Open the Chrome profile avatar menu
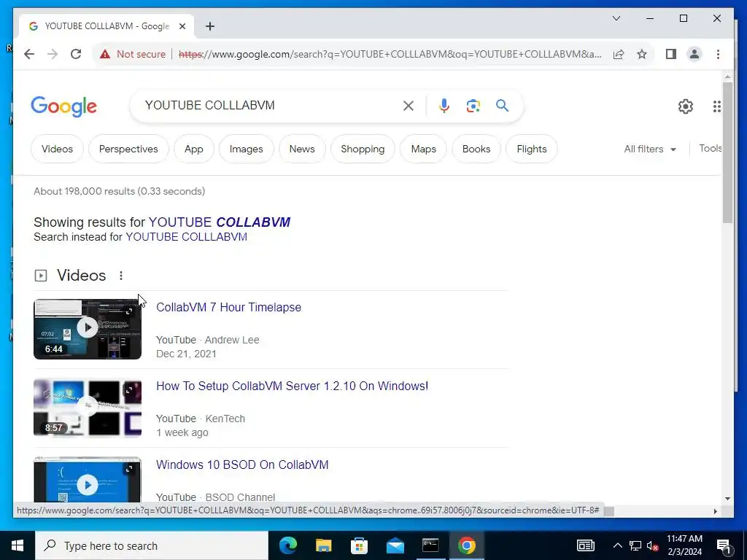The height and width of the screenshot is (560, 747). click(x=694, y=54)
